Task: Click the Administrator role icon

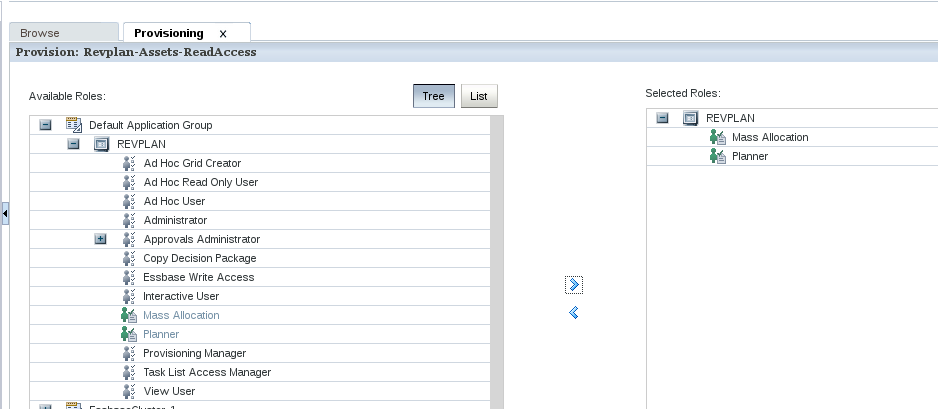Action: pyautogui.click(x=129, y=220)
